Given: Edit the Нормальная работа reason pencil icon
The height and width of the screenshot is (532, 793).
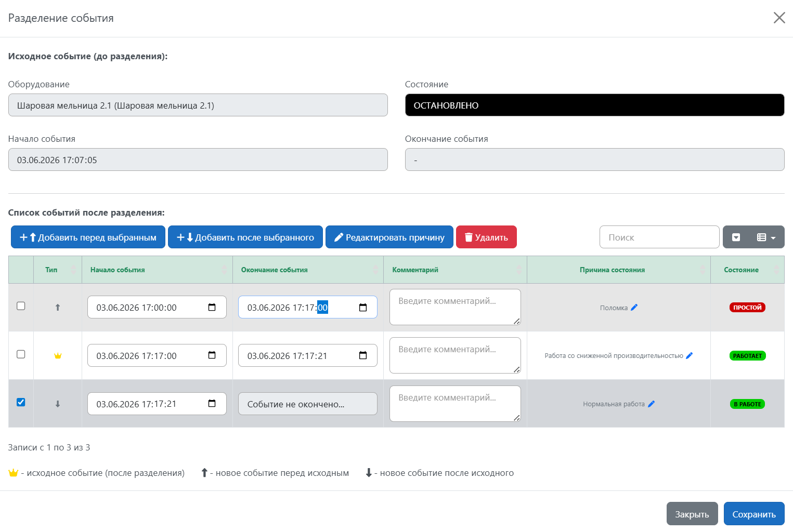Looking at the screenshot, I should click(x=651, y=404).
